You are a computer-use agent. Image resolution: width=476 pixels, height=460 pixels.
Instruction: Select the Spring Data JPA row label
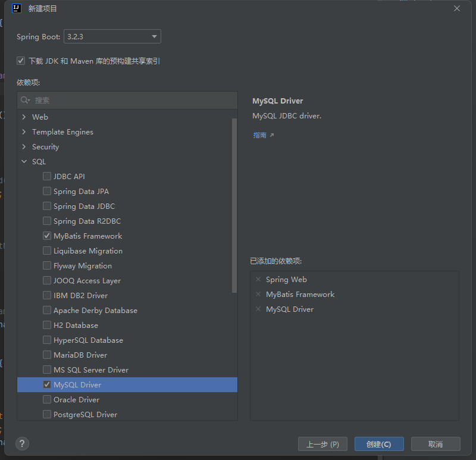click(81, 191)
